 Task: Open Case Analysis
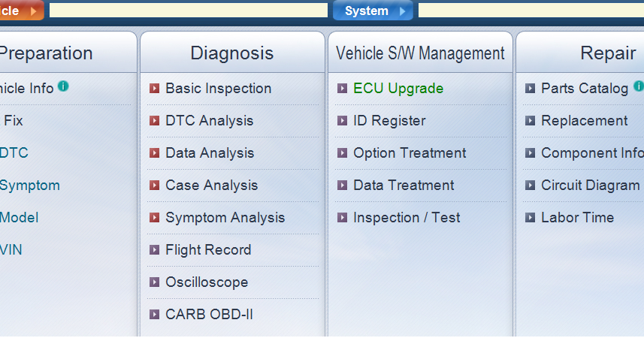click(211, 186)
